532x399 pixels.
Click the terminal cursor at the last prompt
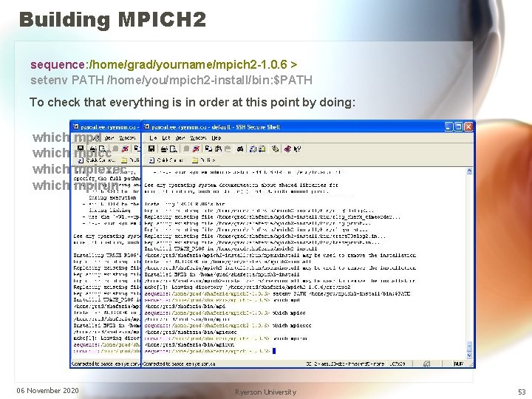[274, 351]
